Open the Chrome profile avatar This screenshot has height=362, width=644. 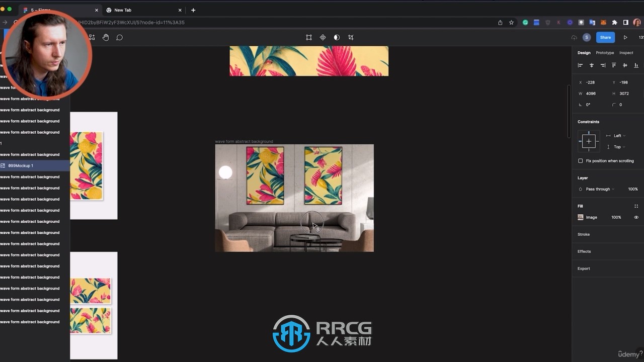(x=637, y=23)
